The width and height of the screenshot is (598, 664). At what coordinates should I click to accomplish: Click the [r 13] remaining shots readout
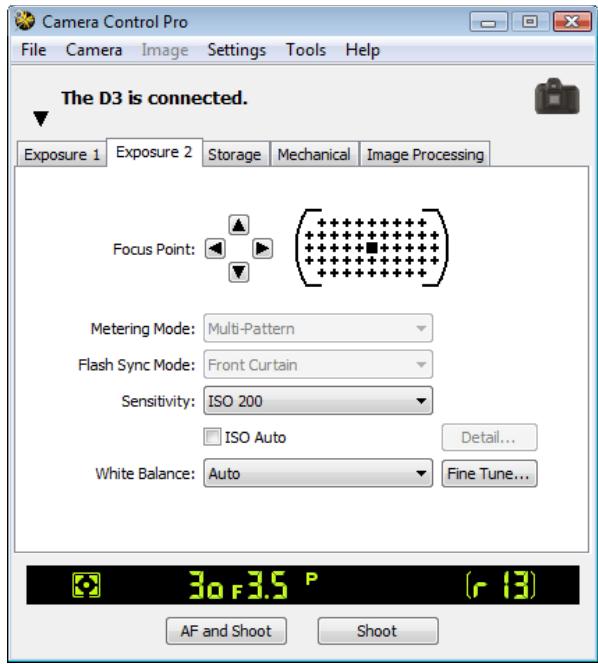(x=501, y=585)
